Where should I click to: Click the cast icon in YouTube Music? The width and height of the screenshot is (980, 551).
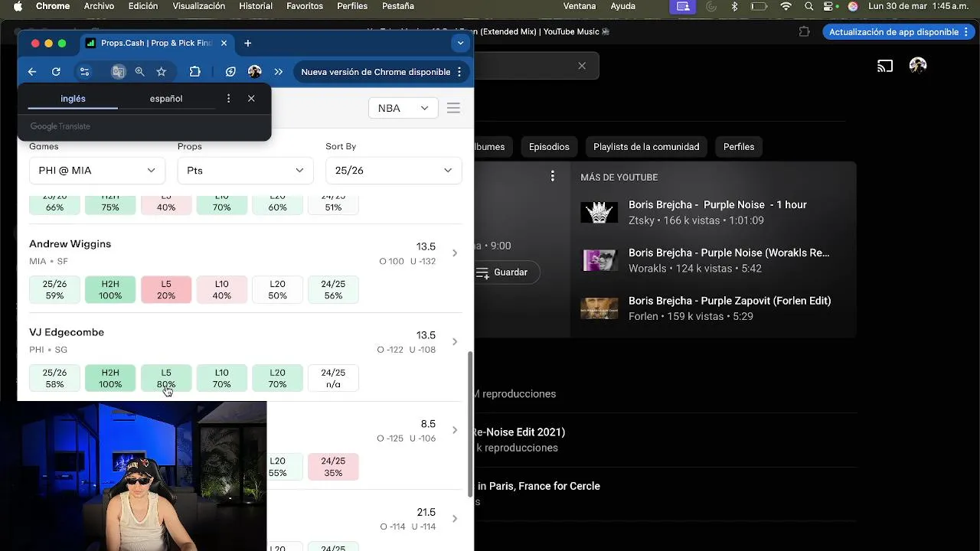pos(885,66)
